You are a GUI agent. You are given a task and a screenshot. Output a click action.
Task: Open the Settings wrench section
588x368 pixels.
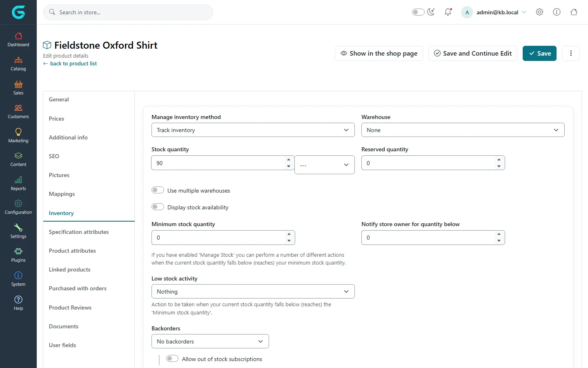(x=18, y=231)
